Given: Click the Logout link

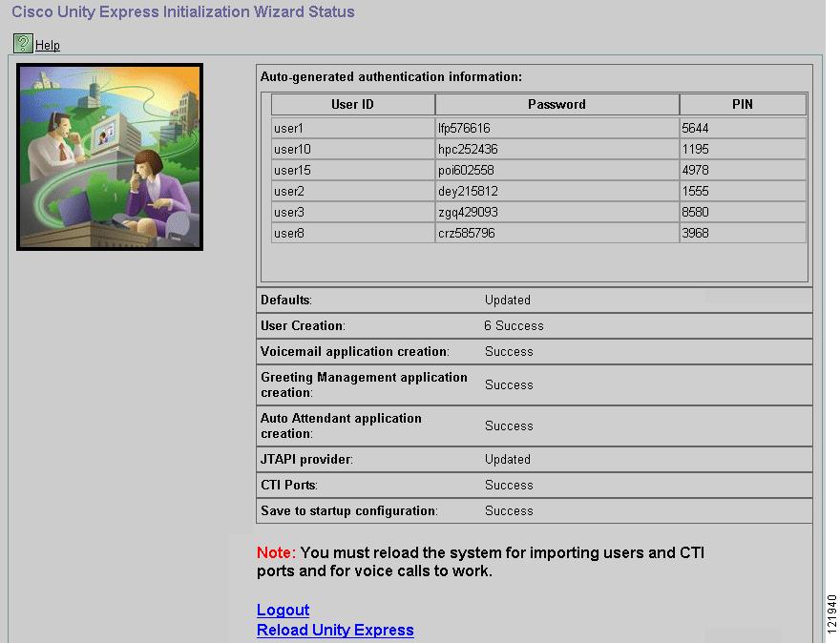Looking at the screenshot, I should click(x=283, y=610).
